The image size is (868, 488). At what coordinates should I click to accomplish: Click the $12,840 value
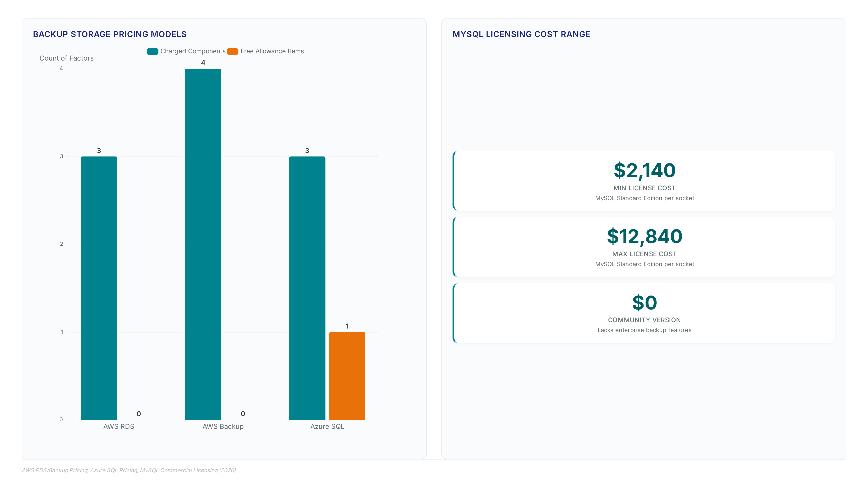pyautogui.click(x=645, y=236)
